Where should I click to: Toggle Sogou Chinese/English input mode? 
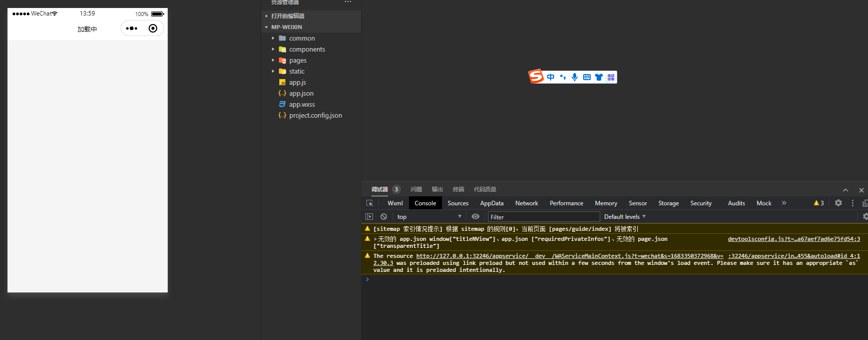pos(551,77)
